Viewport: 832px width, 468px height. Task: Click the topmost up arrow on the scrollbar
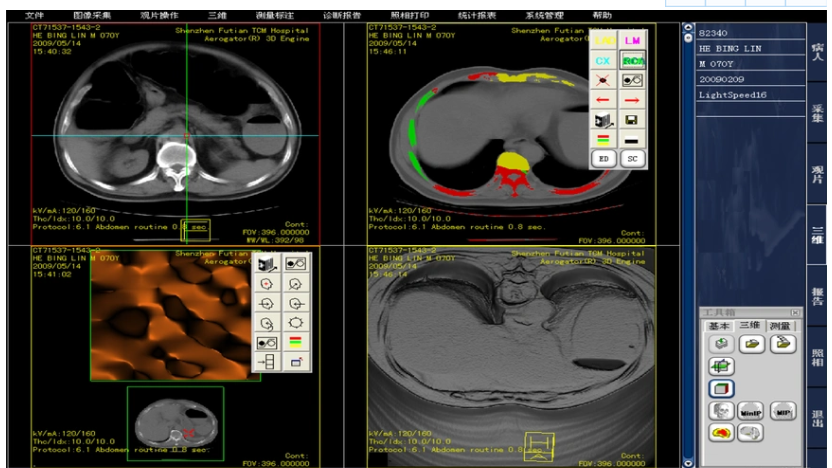[x=688, y=28]
